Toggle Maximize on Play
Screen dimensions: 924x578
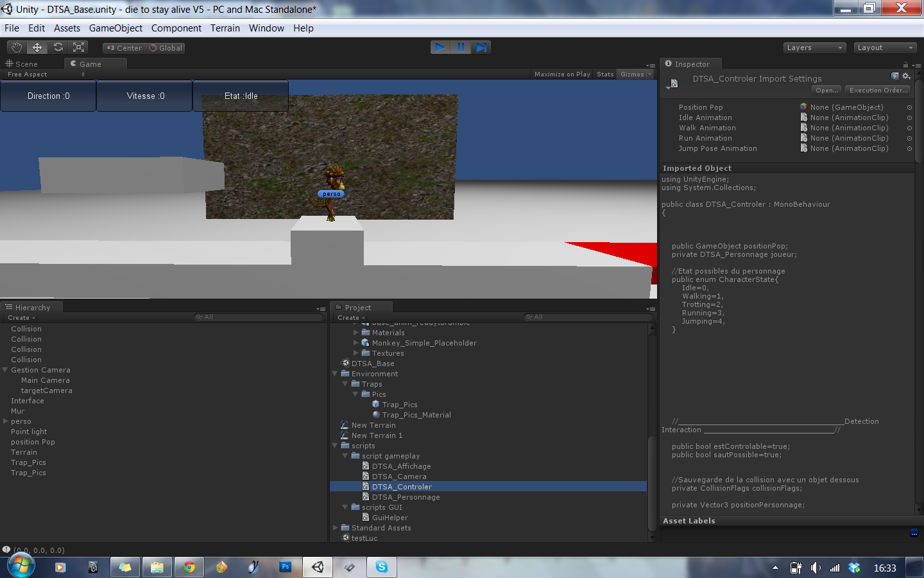pyautogui.click(x=562, y=74)
